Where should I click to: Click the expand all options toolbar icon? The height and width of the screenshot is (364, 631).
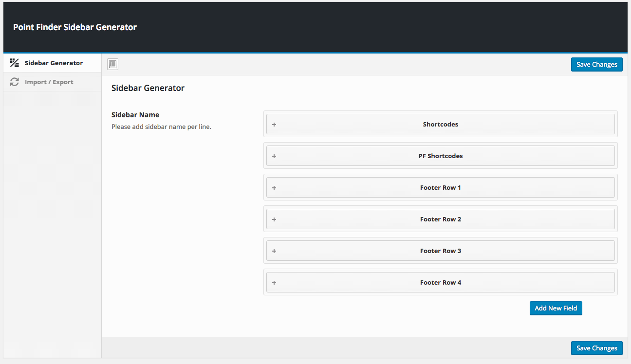(x=113, y=64)
